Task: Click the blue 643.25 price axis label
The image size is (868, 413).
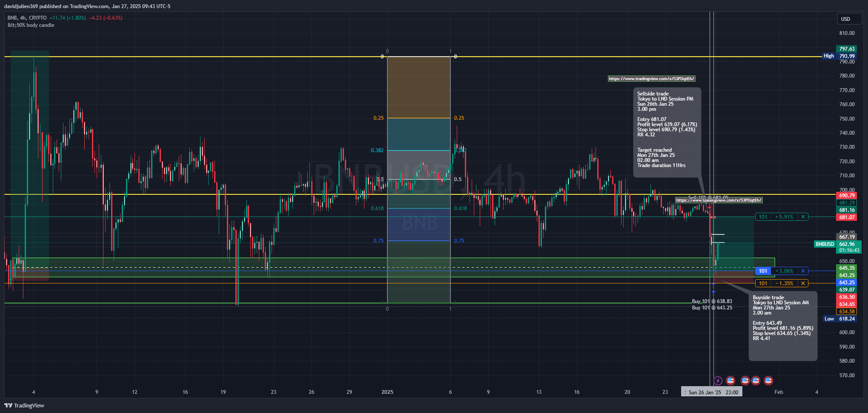Action: (x=847, y=283)
